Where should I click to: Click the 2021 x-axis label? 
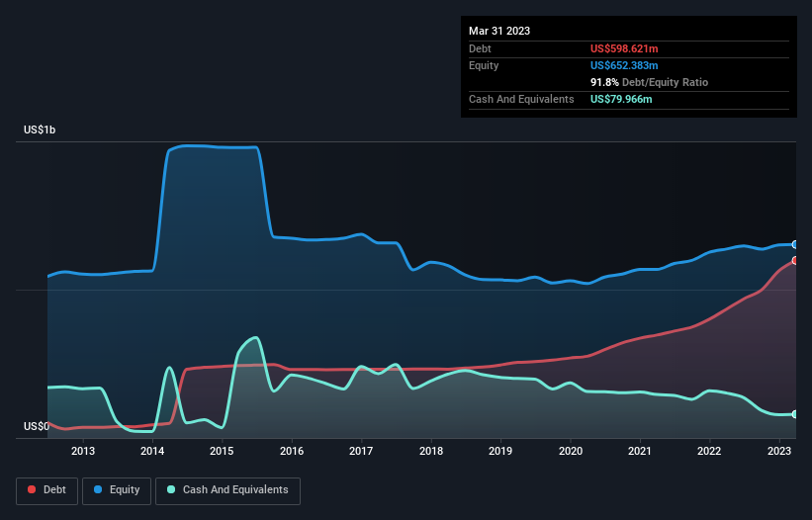pos(640,451)
